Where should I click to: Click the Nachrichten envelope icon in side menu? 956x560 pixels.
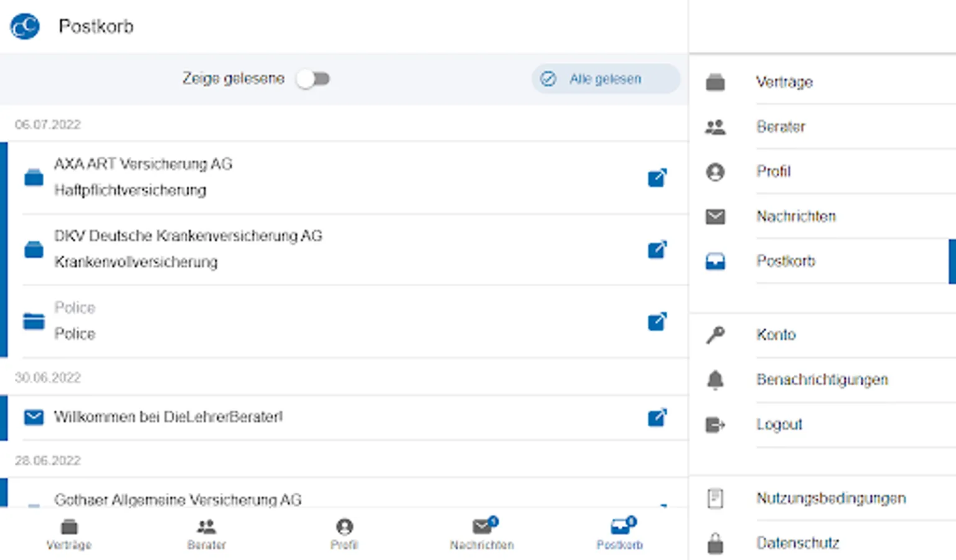point(715,217)
